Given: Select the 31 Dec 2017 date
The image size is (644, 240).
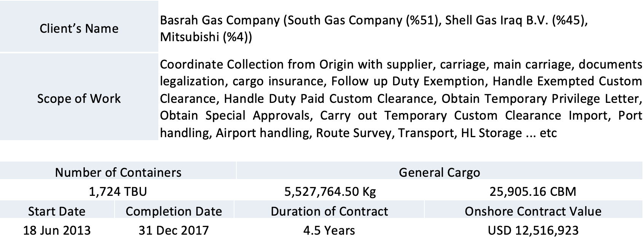Looking at the screenshot, I should (x=174, y=230).
